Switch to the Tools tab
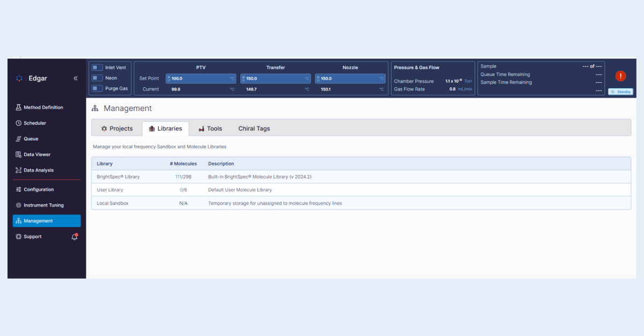This screenshot has width=644, height=336. [210, 129]
